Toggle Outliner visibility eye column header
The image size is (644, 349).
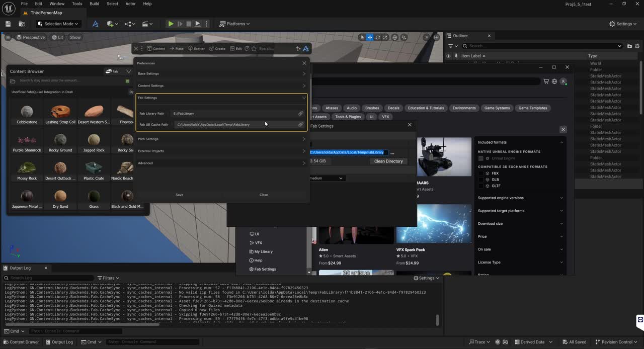pos(448,56)
